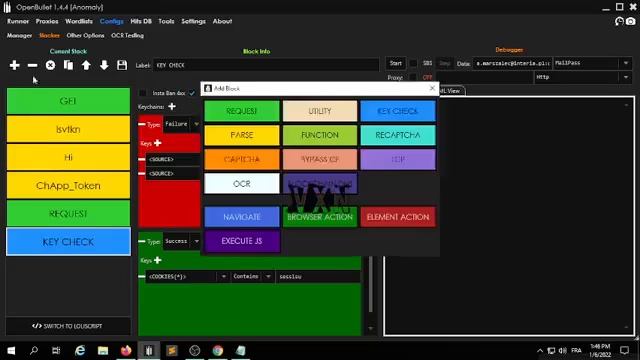The width and height of the screenshot is (640, 360).
Task: Click the Label input containing KEY CHECK
Action: [x=266, y=65]
